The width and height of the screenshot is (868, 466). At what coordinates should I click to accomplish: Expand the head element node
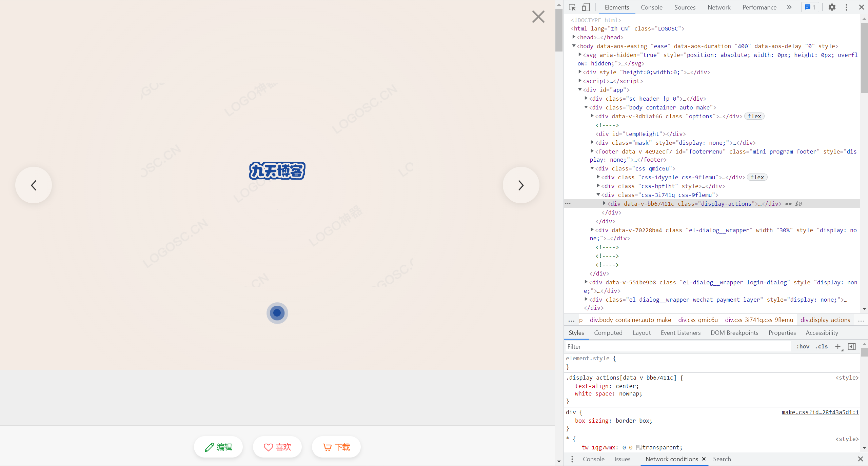click(574, 37)
